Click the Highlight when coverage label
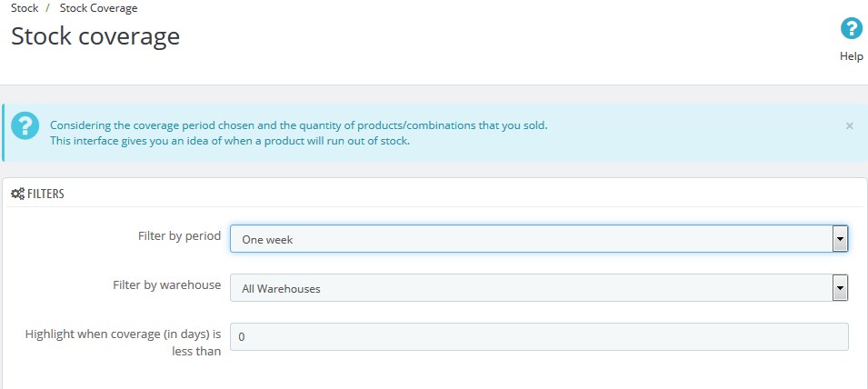The image size is (868, 389). [123, 343]
